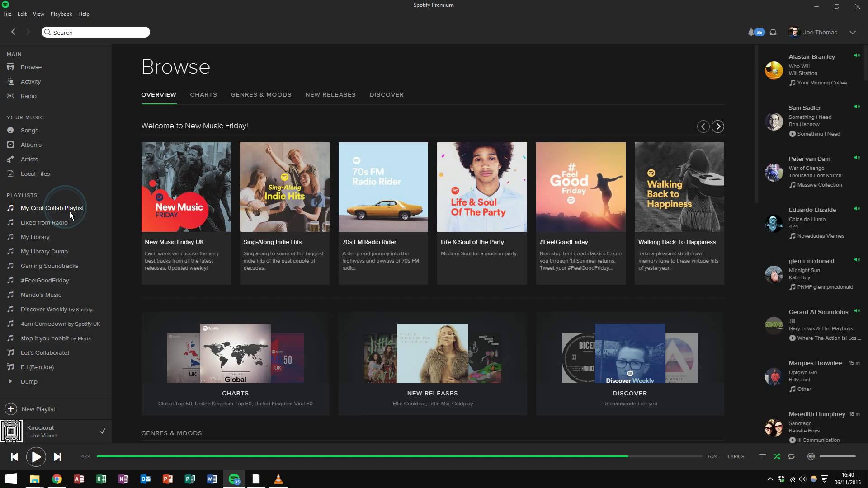Show next featured playlists carousel page
Image resolution: width=868 pixels, height=488 pixels.
pos(718,127)
